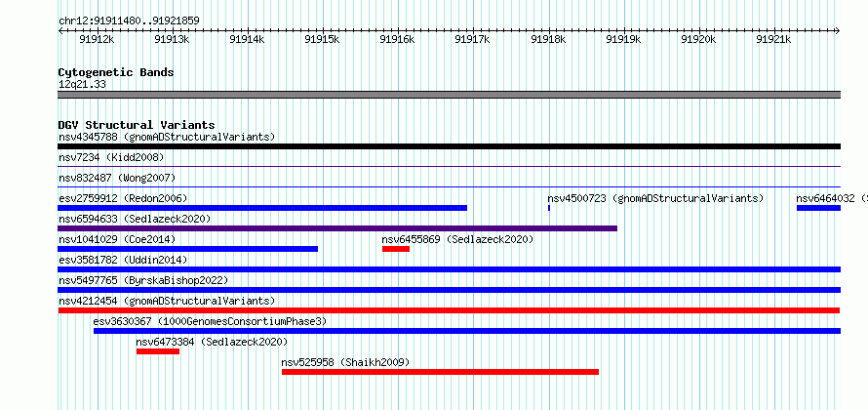This screenshot has width=868, height=410.
Task: Open the esv3581782 (Uddin2014) label
Action: [x=123, y=260]
